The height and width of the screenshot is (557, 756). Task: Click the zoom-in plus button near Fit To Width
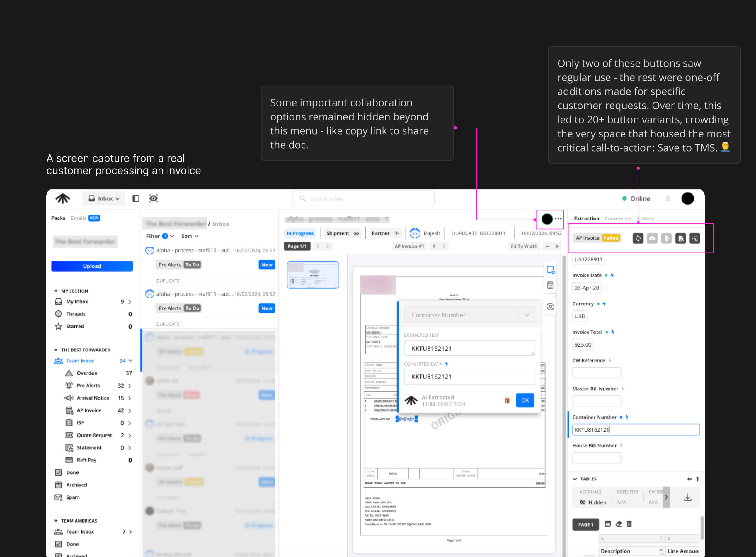(x=557, y=246)
